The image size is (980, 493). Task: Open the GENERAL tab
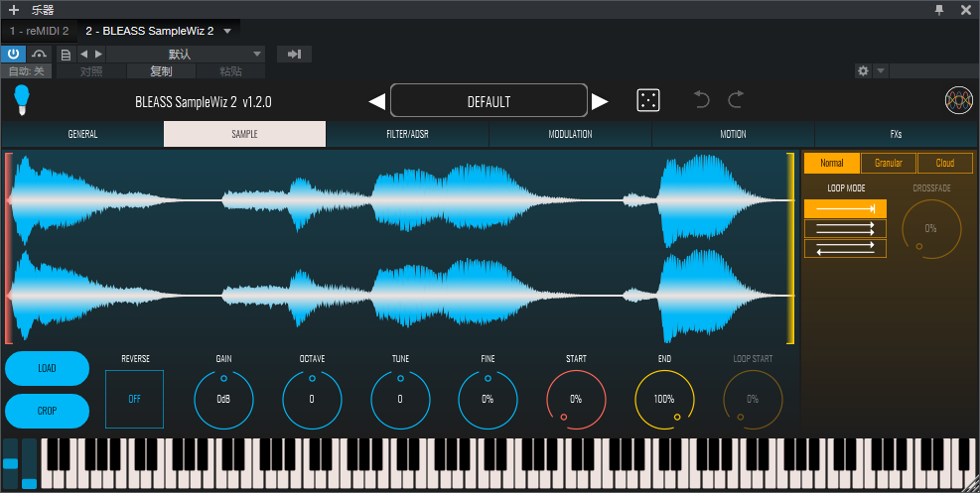pyautogui.click(x=82, y=134)
